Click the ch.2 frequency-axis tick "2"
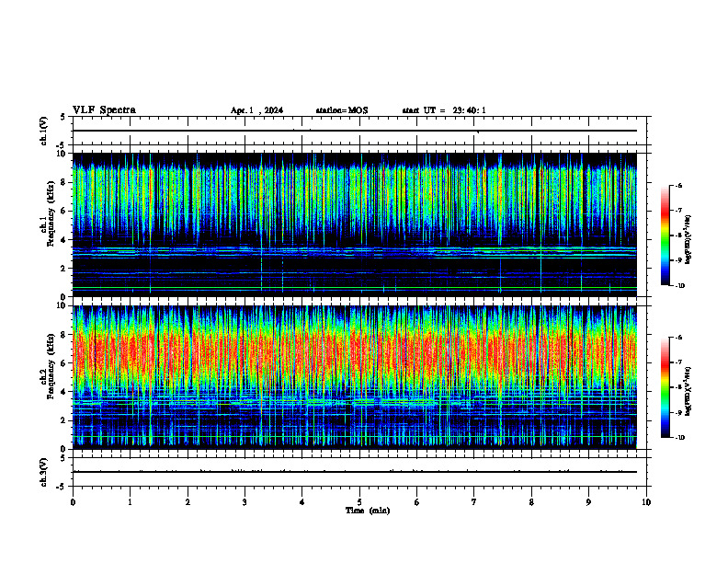728x563 pixels. (64, 420)
